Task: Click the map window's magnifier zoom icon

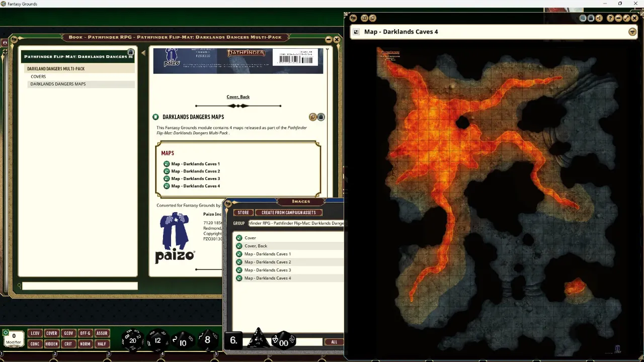Action: click(x=583, y=18)
